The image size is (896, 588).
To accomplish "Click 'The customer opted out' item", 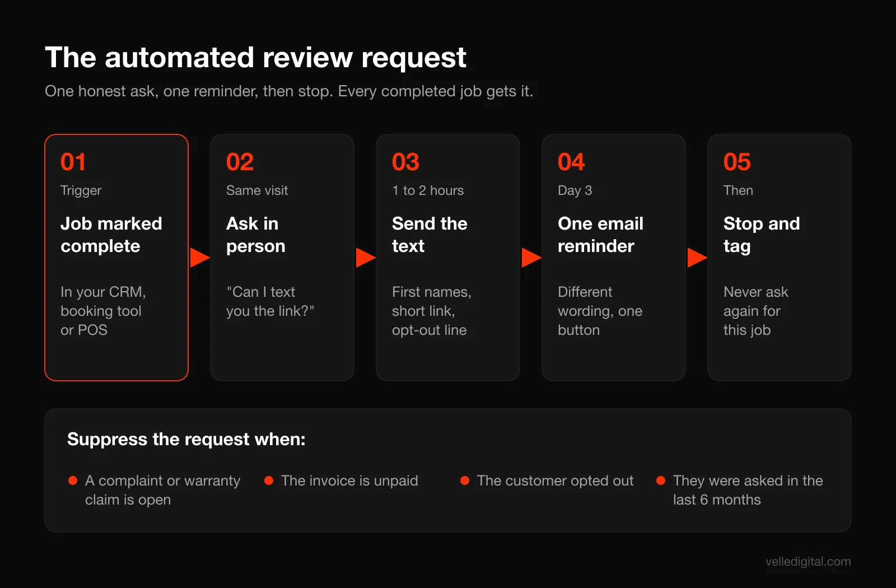I will coord(555,480).
